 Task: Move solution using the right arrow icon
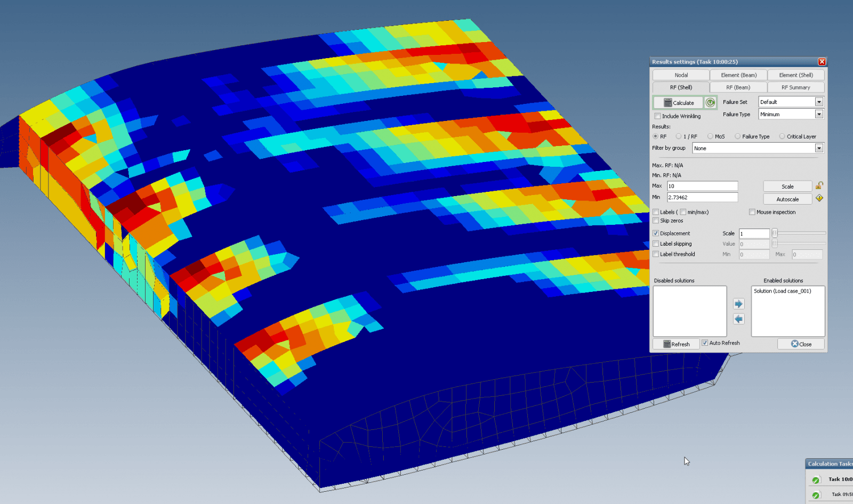[738, 304]
